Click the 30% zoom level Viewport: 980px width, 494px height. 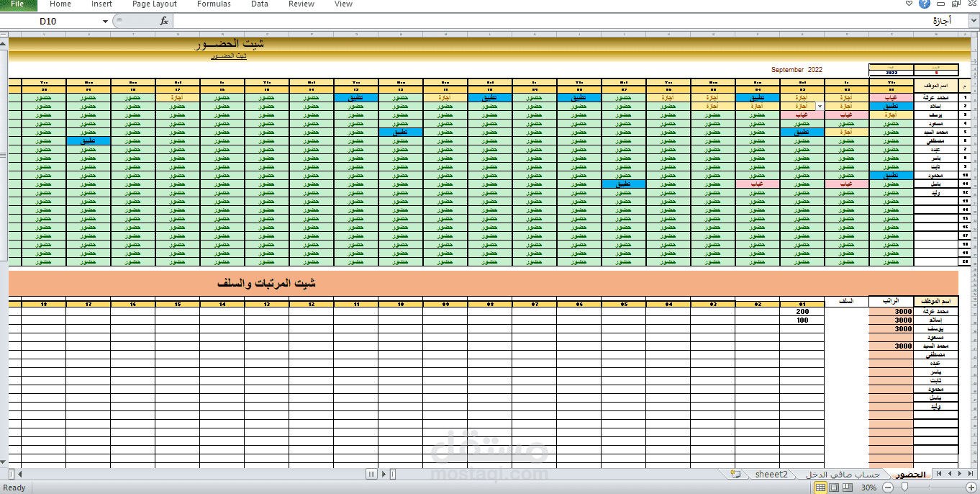pos(868,488)
